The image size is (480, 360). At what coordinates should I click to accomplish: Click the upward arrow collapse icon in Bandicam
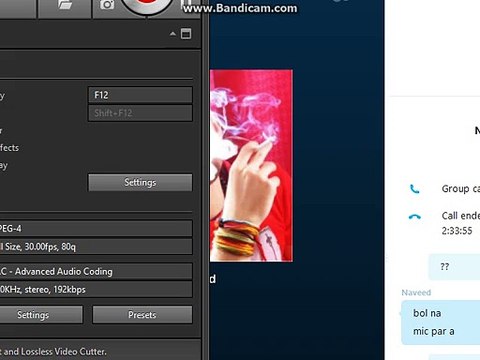click(172, 34)
